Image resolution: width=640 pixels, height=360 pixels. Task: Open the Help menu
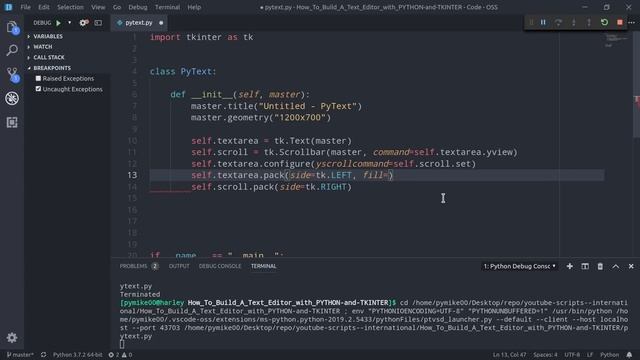(x=194, y=7)
